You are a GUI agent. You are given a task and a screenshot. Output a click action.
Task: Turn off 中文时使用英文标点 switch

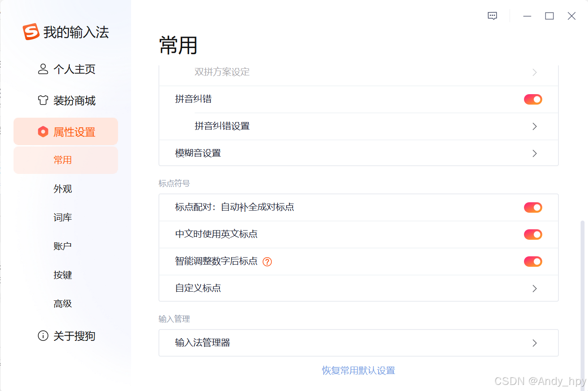point(533,235)
